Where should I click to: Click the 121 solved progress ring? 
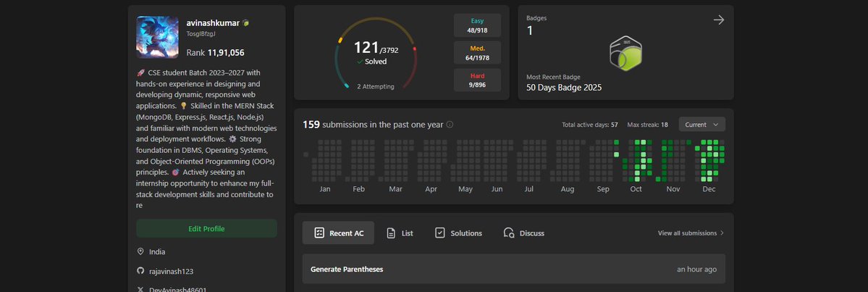click(x=376, y=54)
